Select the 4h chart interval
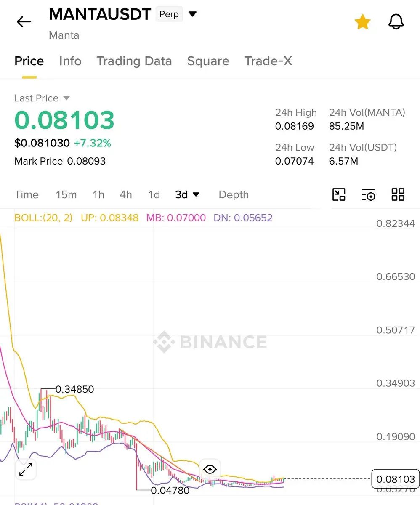 (x=126, y=194)
